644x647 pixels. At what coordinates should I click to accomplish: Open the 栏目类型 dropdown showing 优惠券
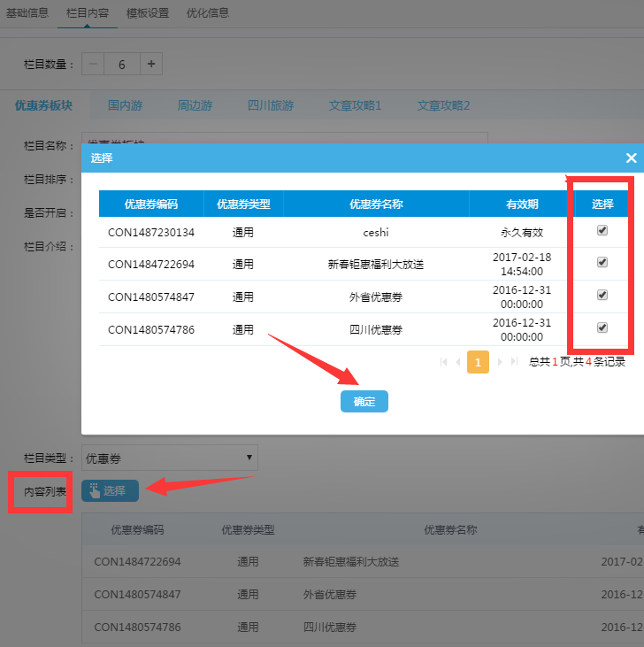(170, 458)
